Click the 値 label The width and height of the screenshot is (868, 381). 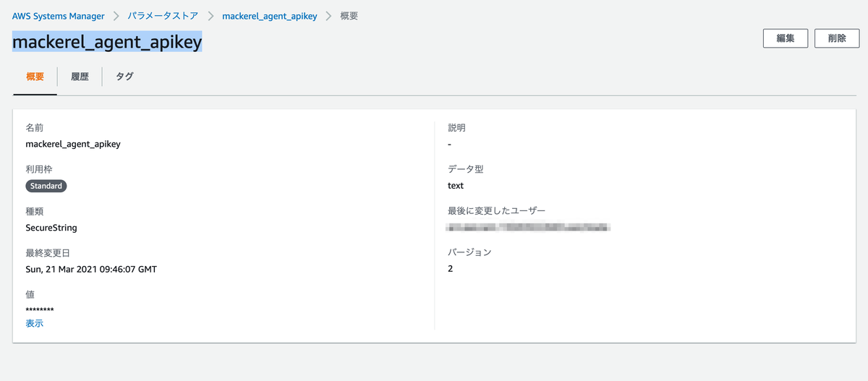coord(30,295)
